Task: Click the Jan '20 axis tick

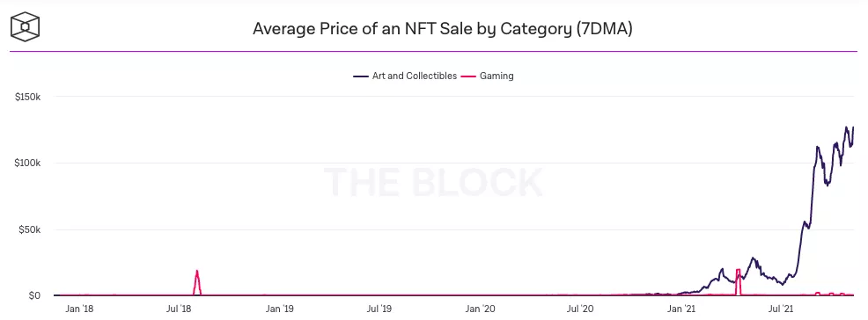Action: (x=481, y=309)
